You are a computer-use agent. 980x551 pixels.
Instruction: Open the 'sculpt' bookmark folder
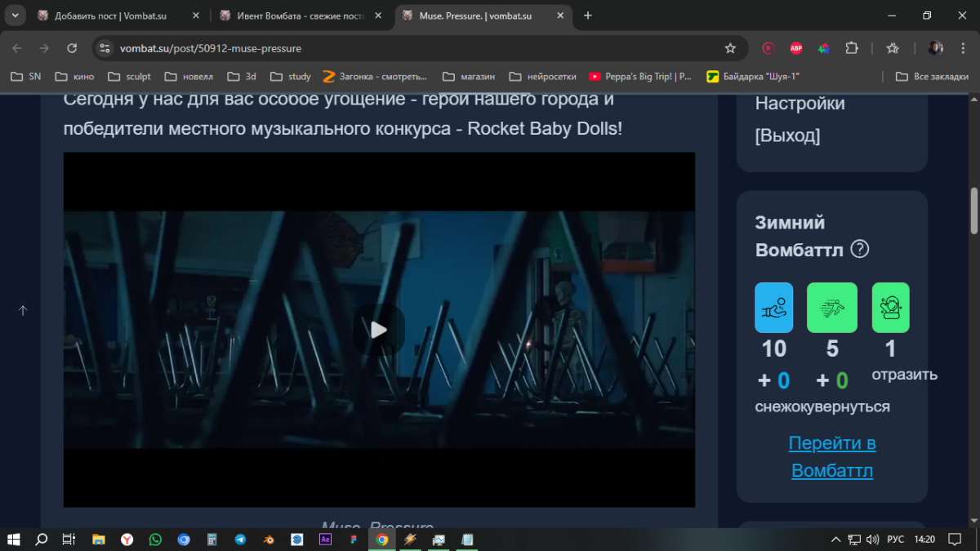click(129, 77)
